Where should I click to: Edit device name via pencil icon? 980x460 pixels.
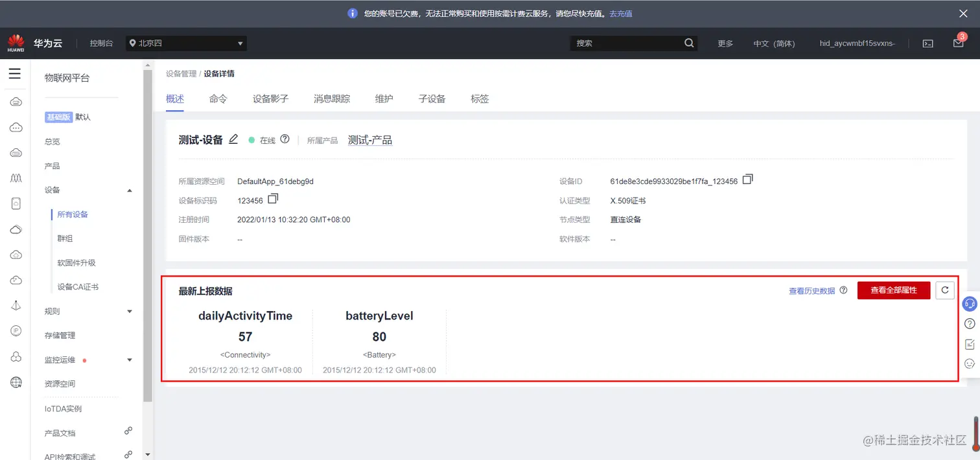click(233, 139)
